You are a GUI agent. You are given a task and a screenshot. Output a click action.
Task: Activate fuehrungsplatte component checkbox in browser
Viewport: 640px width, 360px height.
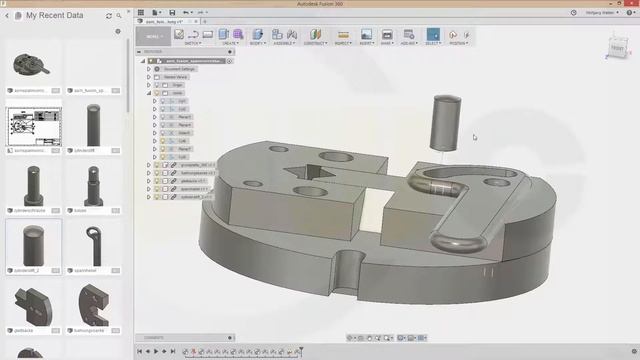(165, 173)
